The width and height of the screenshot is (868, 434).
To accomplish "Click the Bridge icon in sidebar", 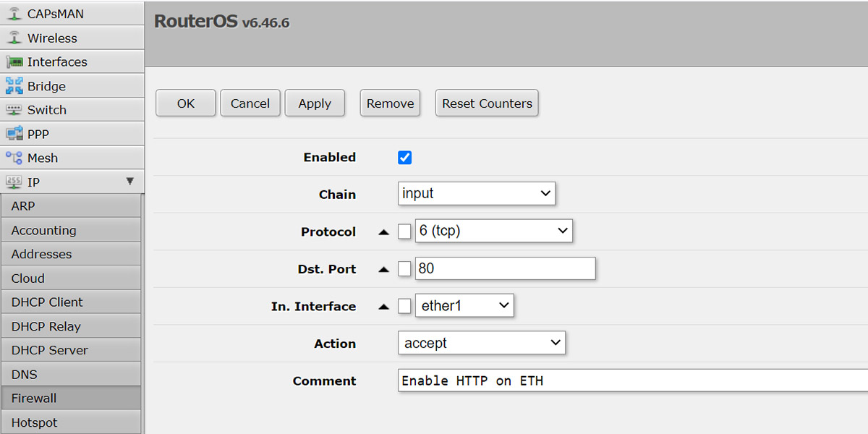I will (x=14, y=86).
